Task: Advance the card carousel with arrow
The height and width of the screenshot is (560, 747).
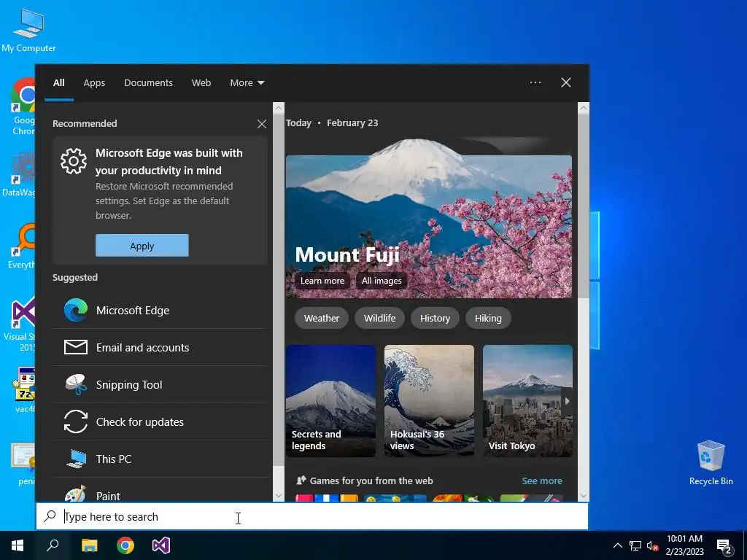Action: coord(567,401)
